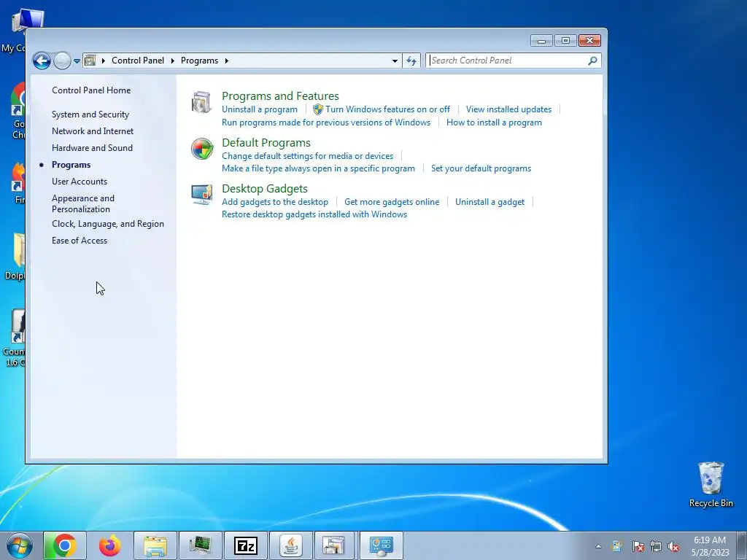Viewport: 747px width, 560px height.
Task: Click the Forward arrow button
Action: tap(62, 61)
